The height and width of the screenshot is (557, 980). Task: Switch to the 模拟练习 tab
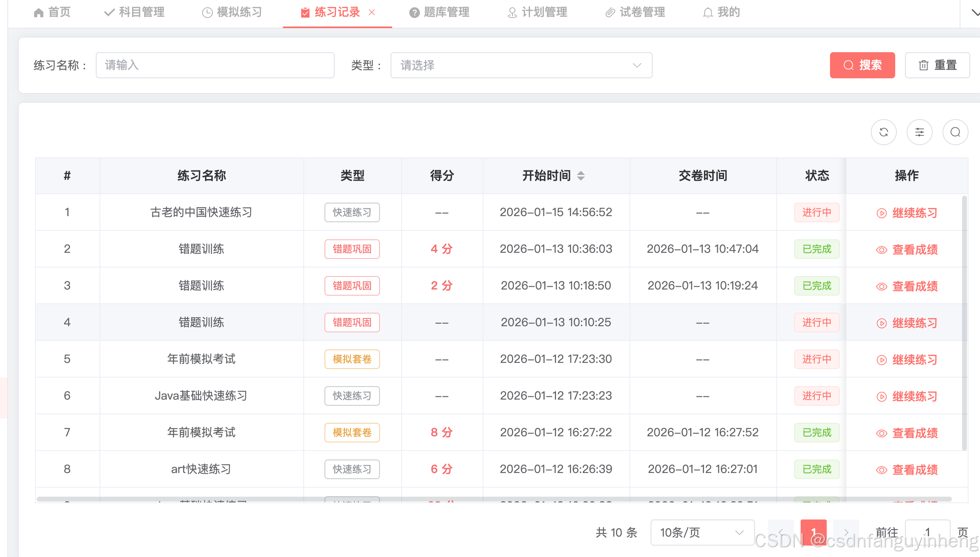tap(232, 12)
